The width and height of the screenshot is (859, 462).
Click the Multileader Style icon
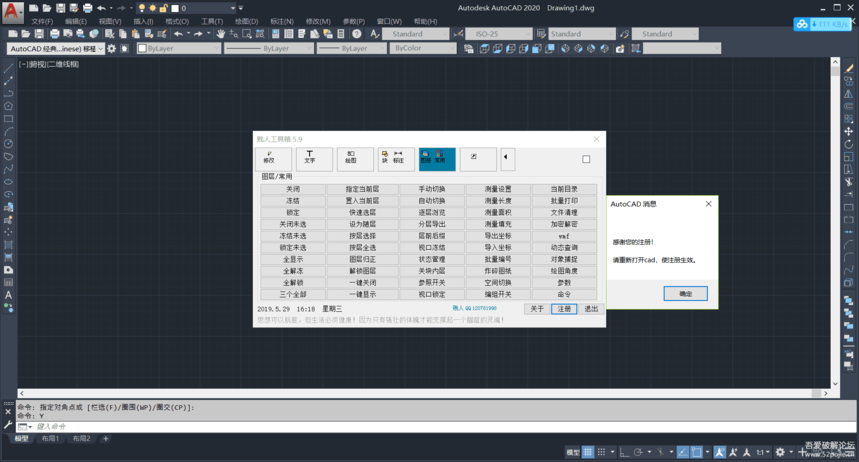pos(625,34)
